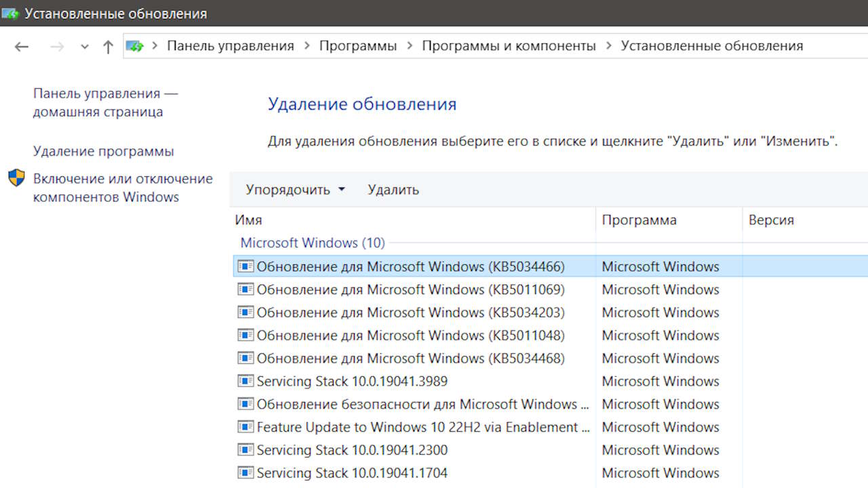Click the icon of update KB5011069
The height and width of the screenshot is (488, 868).
245,289
